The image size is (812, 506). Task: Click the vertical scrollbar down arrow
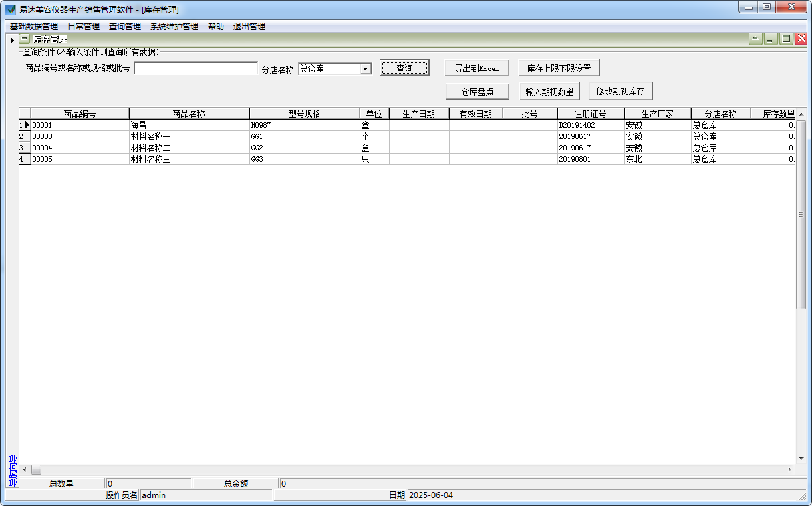coord(801,459)
